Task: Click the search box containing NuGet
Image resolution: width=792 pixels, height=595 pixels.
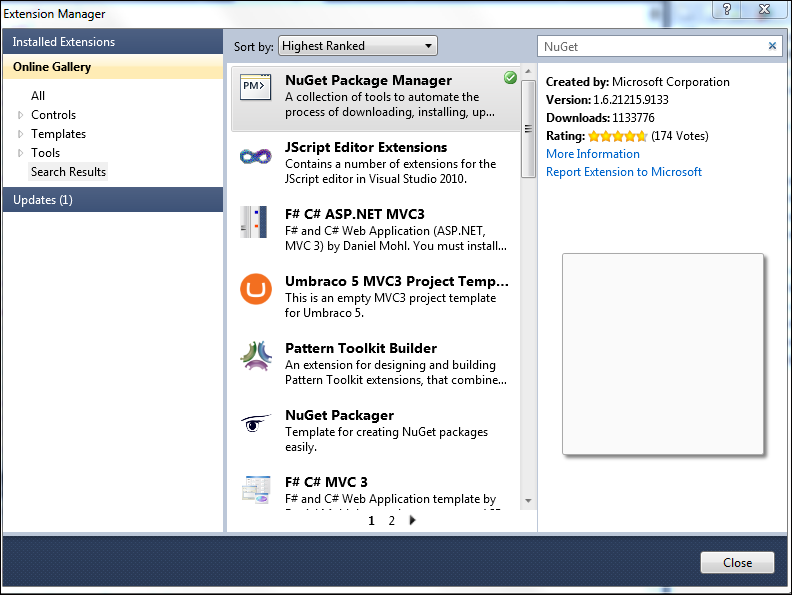Action: pos(650,46)
